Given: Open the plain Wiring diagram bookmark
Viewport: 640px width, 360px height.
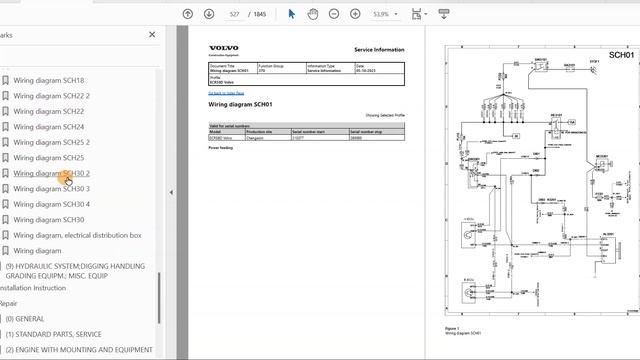Looking at the screenshot, I should point(37,251).
